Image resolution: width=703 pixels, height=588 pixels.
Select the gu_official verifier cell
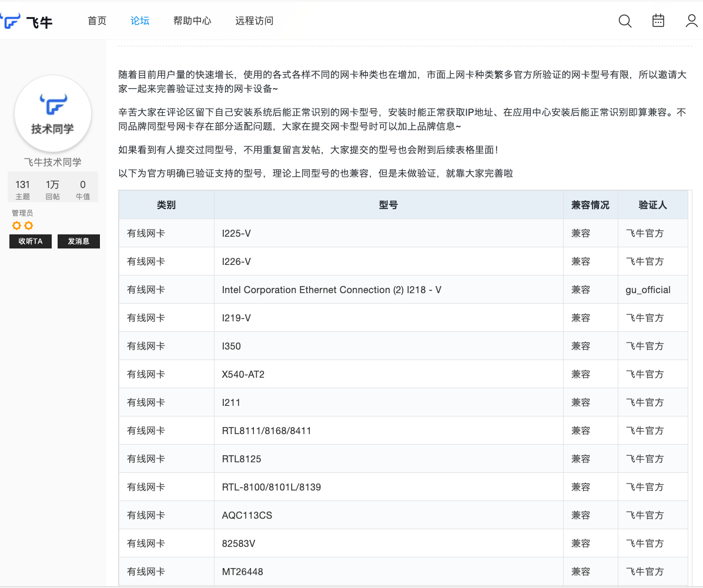[648, 290]
